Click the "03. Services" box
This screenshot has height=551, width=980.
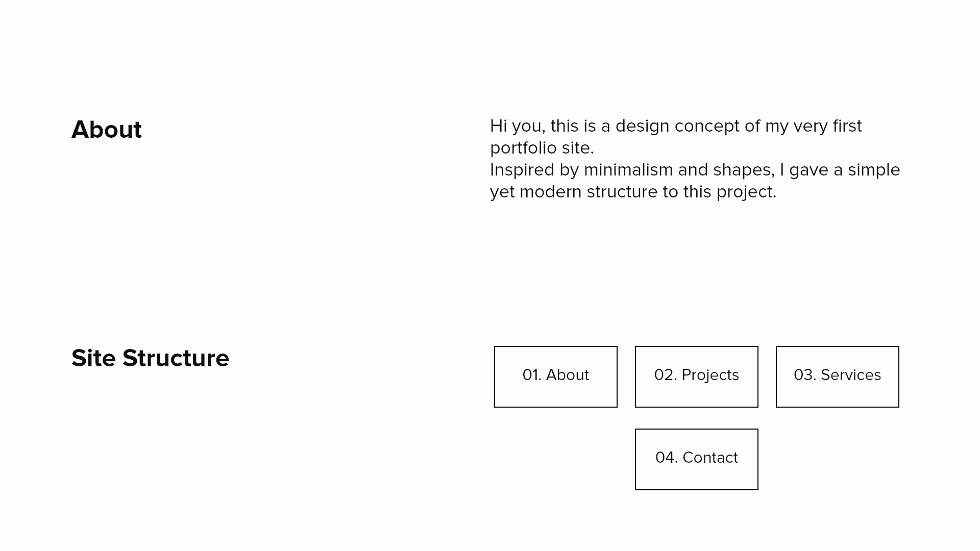pyautogui.click(x=837, y=377)
